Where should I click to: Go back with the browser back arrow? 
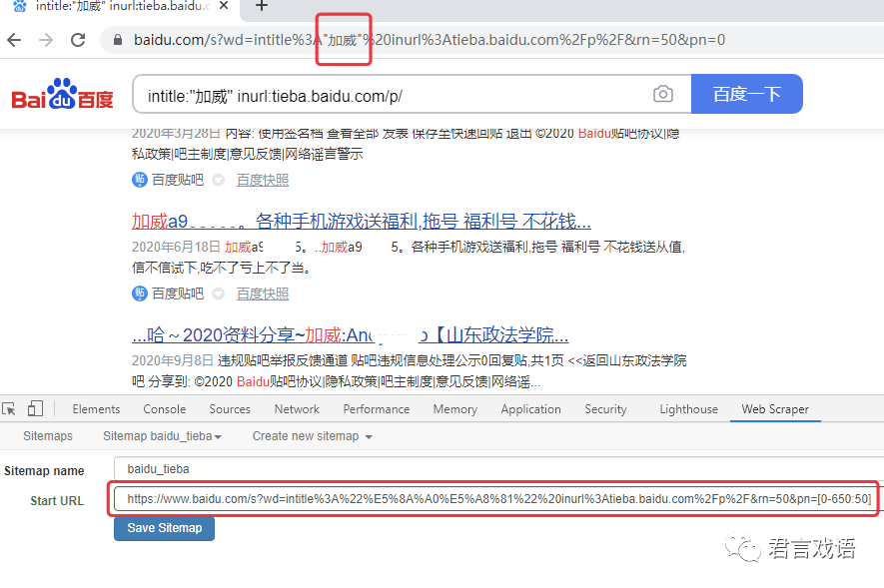coord(14,40)
